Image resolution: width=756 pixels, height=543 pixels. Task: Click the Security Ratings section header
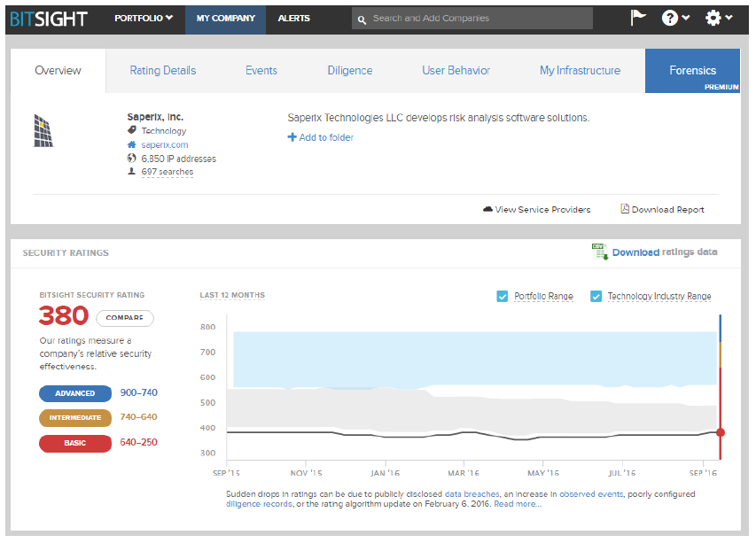tap(66, 253)
